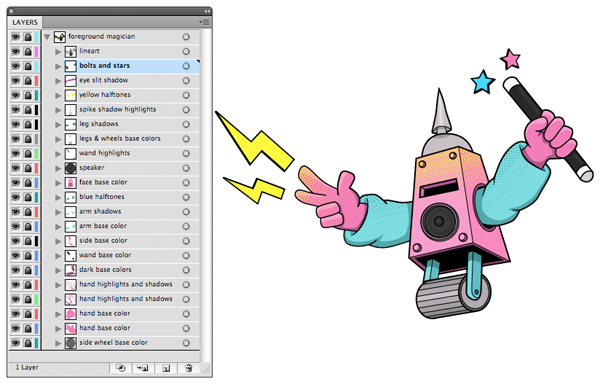This screenshot has height=387, width=600.
Task: Hide the lineart layer via eye icon
Action: (x=15, y=51)
